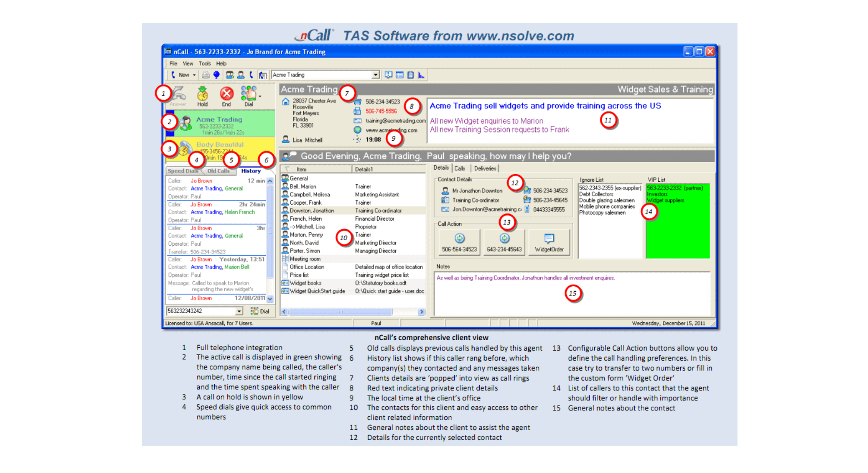Click the 506-564-34523 call action button

click(x=459, y=242)
